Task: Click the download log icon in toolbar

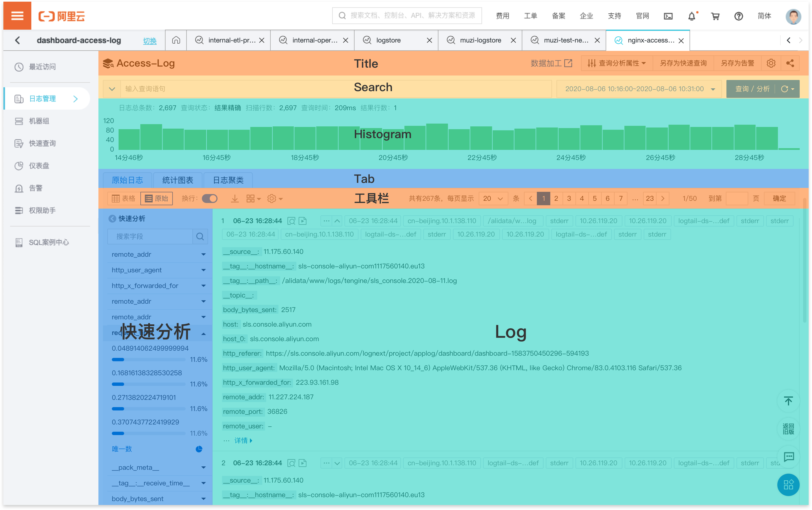Action: pyautogui.click(x=234, y=199)
